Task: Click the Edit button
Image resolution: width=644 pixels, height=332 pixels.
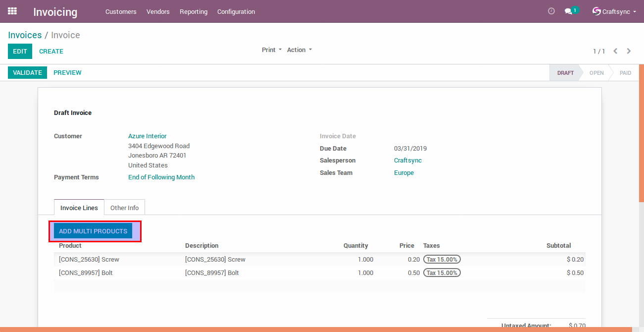Action: coord(20,52)
